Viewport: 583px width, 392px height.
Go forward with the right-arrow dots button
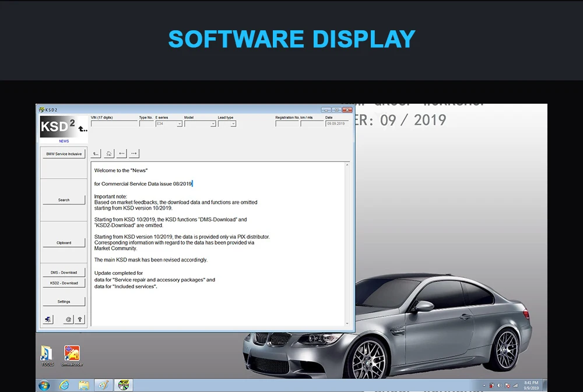pyautogui.click(x=134, y=153)
